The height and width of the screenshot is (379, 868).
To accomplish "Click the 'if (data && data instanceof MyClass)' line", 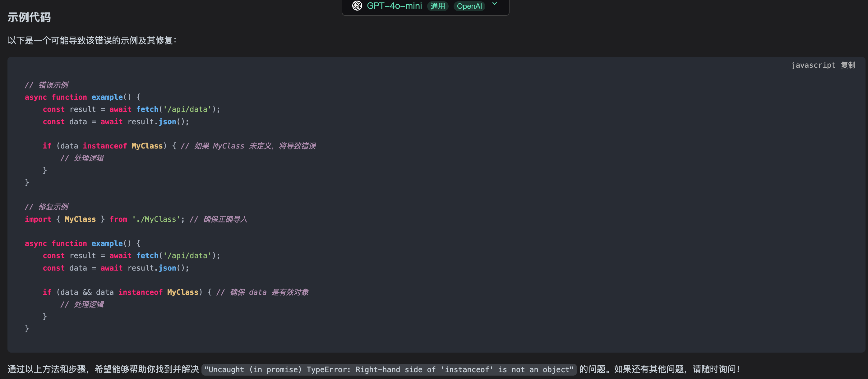I will (176, 292).
